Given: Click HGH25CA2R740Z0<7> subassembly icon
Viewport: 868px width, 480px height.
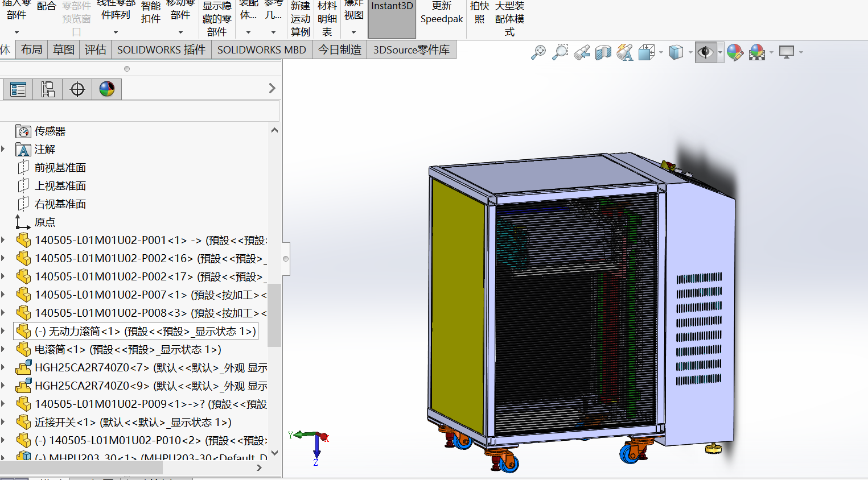Looking at the screenshot, I should coord(23,367).
